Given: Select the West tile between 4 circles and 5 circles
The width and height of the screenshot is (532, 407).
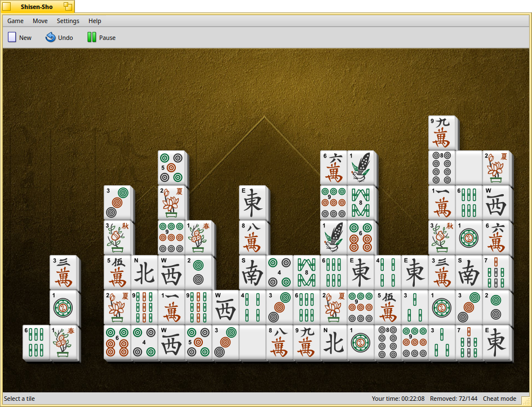Looking at the screenshot, I should click(x=171, y=342).
